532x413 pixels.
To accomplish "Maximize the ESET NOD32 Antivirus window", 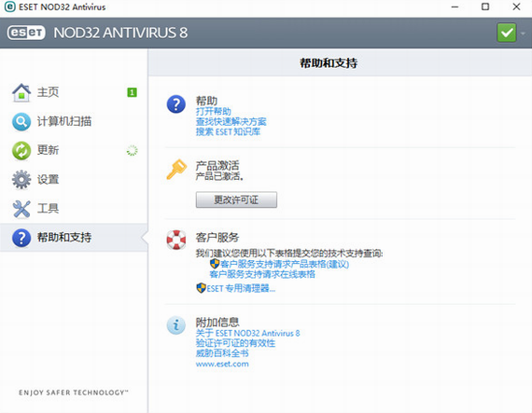I will [485, 7].
